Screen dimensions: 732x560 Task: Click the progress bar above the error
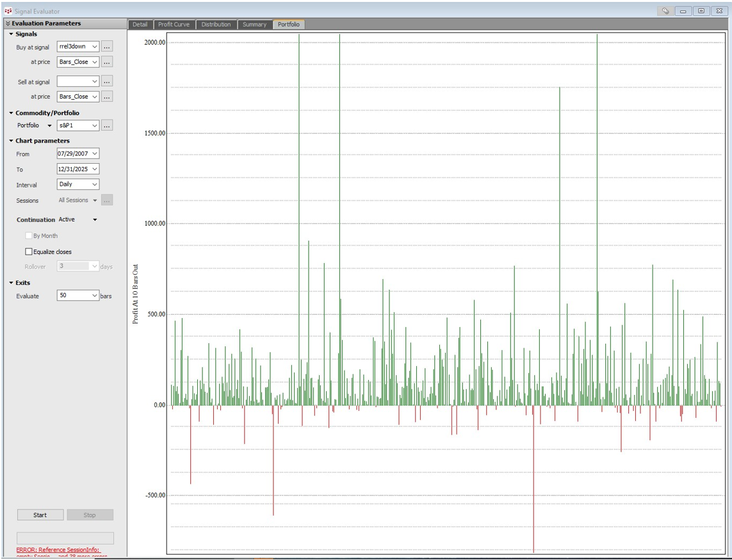[x=65, y=538]
